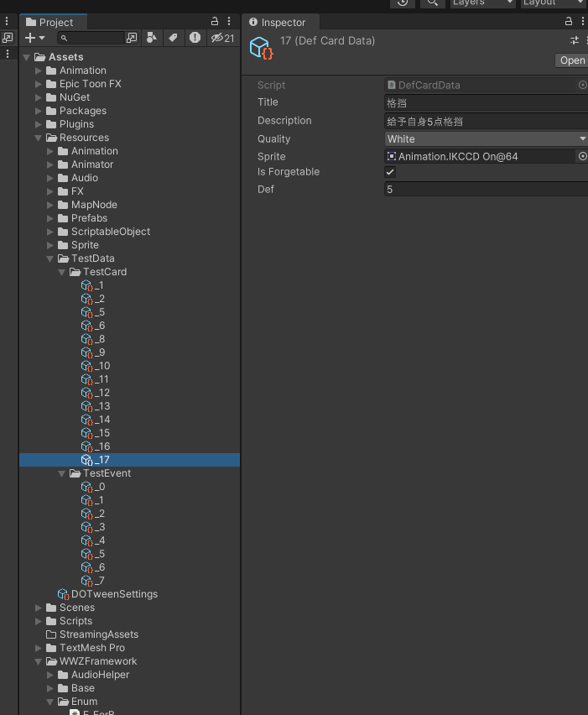The height and width of the screenshot is (715, 588).
Task: Open the Search window icon in the Project toolbar
Action: click(132, 38)
